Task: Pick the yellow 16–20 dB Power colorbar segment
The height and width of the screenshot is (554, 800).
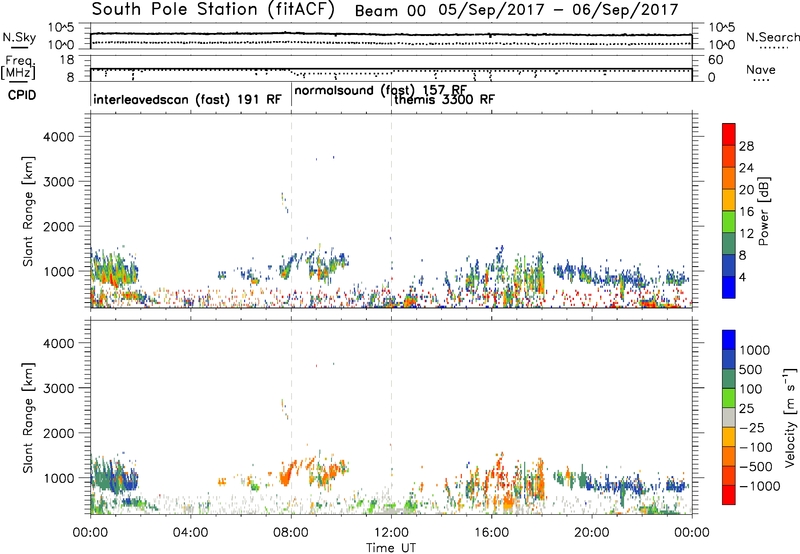Action: [x=729, y=200]
